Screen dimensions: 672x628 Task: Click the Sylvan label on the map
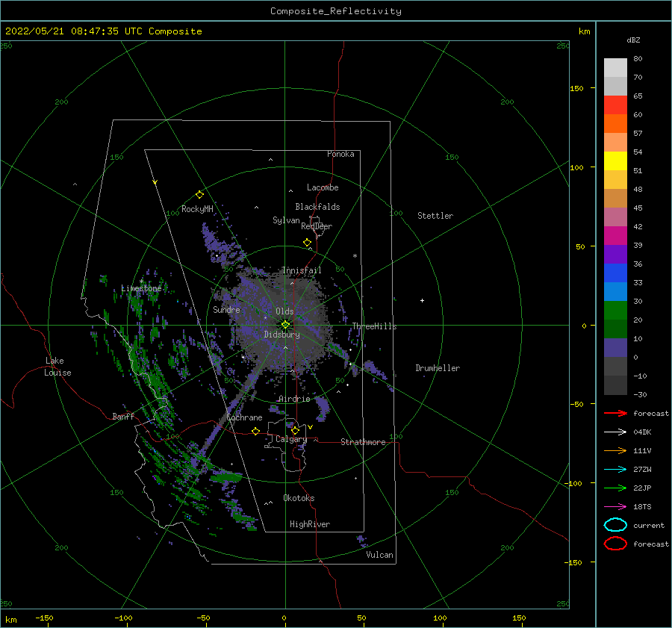point(286,220)
